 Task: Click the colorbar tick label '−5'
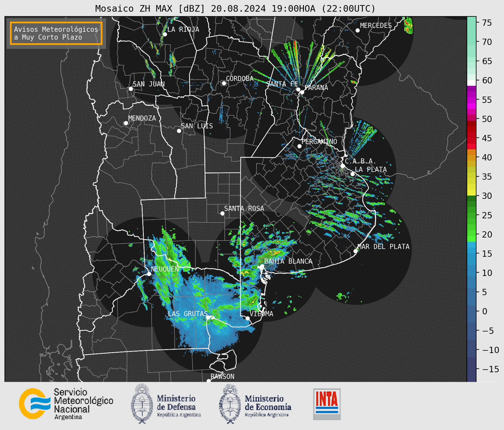pyautogui.click(x=488, y=330)
